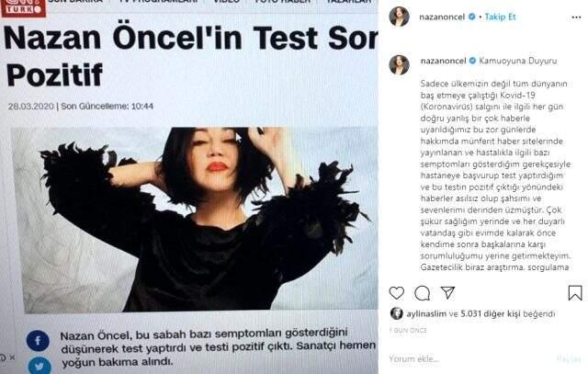The height and width of the screenshot is (374, 588).
Task: Share the post via the paper plane icon
Action: point(447,292)
